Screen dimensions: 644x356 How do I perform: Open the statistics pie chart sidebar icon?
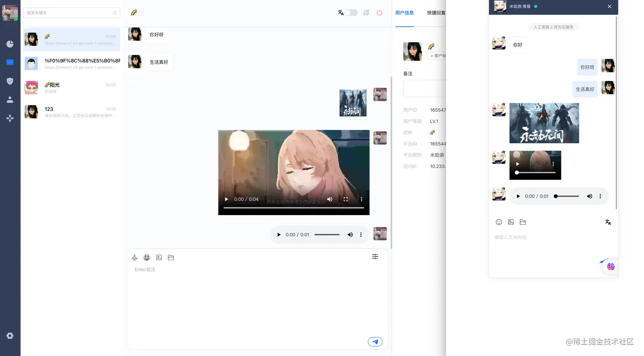point(10,44)
